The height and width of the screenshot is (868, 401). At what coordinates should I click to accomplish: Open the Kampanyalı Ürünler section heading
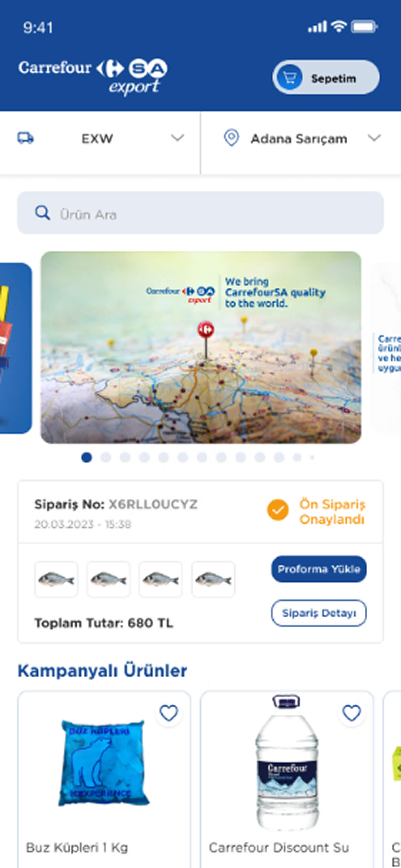[102, 671]
